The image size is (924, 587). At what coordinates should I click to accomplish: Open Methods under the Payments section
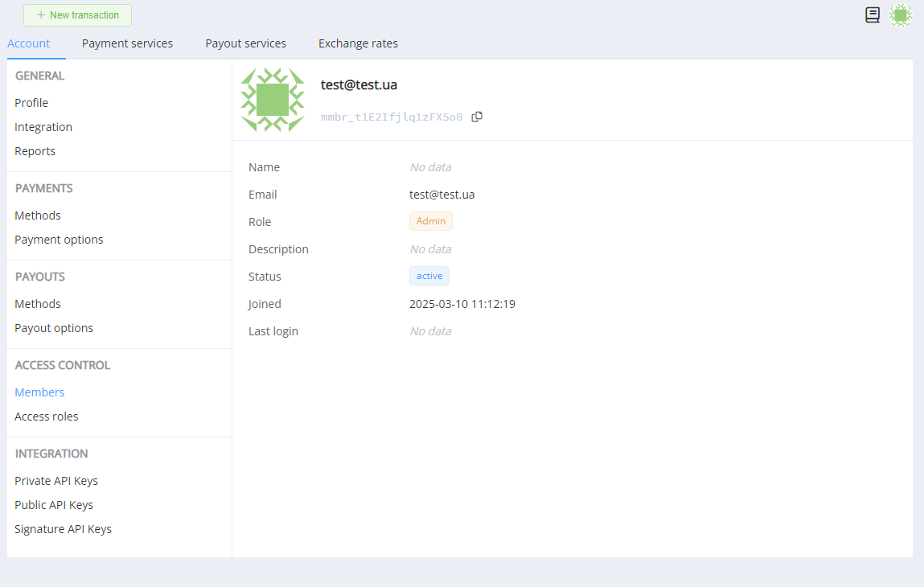(38, 216)
